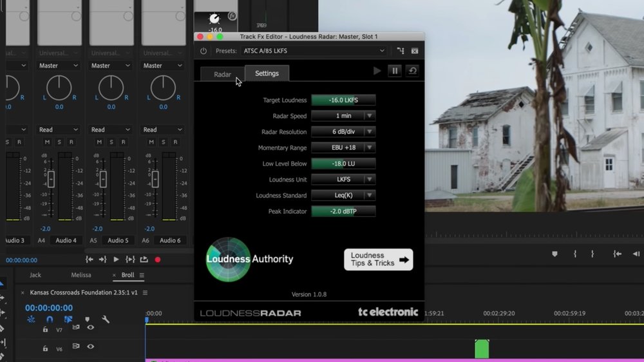The width and height of the screenshot is (644, 362).
Task: Click the Low Level Below -18.0 LU slider
Action: pos(343,164)
